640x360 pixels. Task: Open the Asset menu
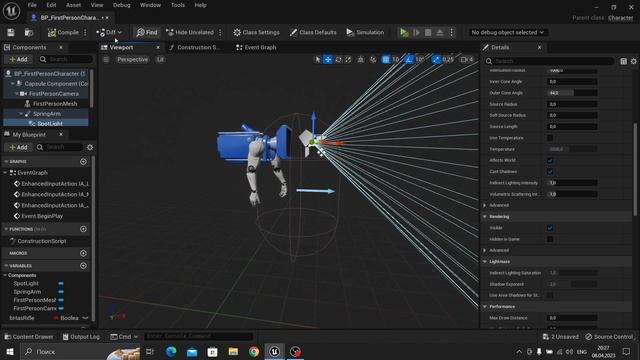73,5
